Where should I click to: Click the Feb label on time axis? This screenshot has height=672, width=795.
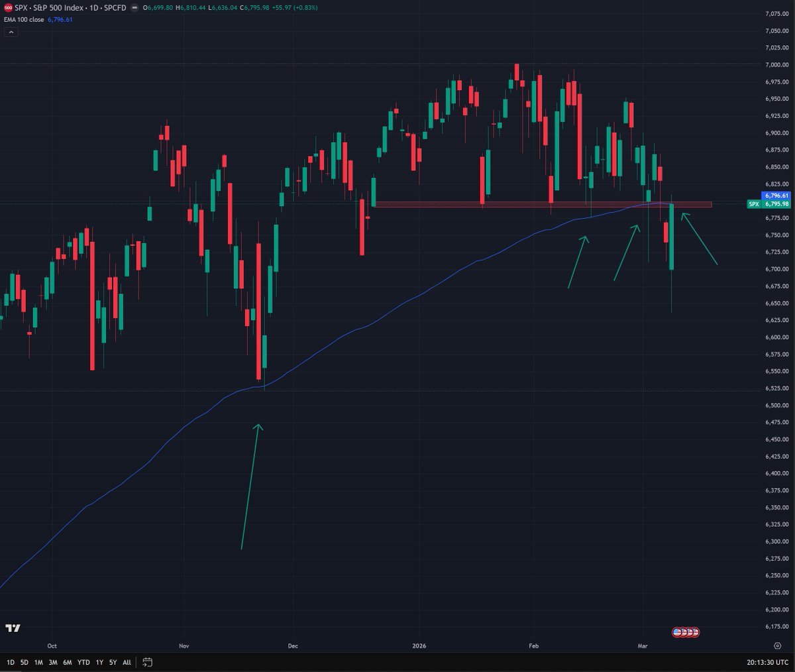(534, 645)
